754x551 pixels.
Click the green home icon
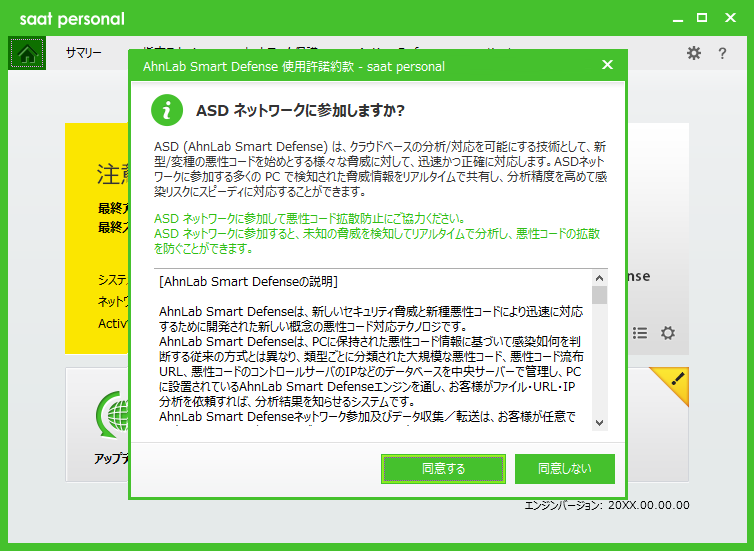point(27,53)
